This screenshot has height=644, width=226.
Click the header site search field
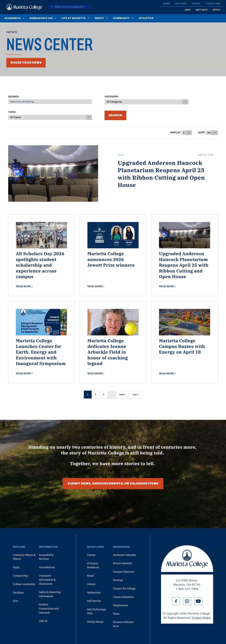pyautogui.click(x=70, y=7)
